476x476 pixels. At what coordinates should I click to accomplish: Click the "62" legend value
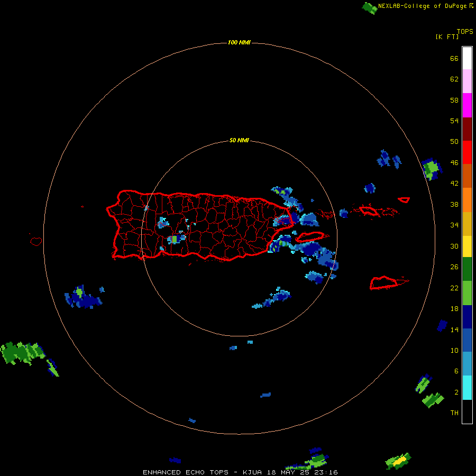454,79
